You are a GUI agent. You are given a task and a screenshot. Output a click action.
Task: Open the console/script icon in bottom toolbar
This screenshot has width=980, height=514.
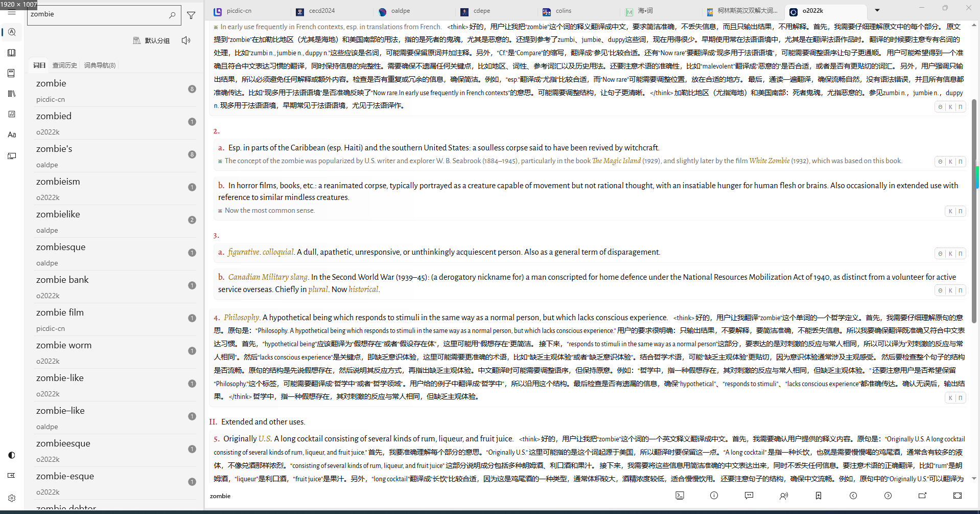(680, 496)
